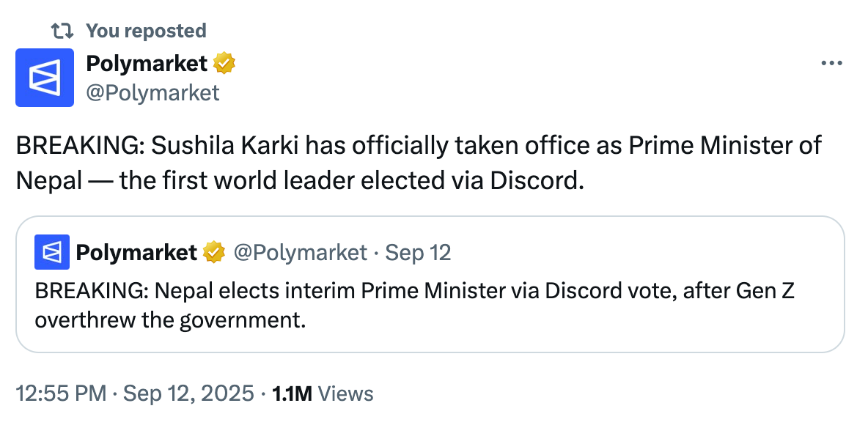
Task: Click the "overthrew the government" line in the quoted tweet
Action: point(169,321)
